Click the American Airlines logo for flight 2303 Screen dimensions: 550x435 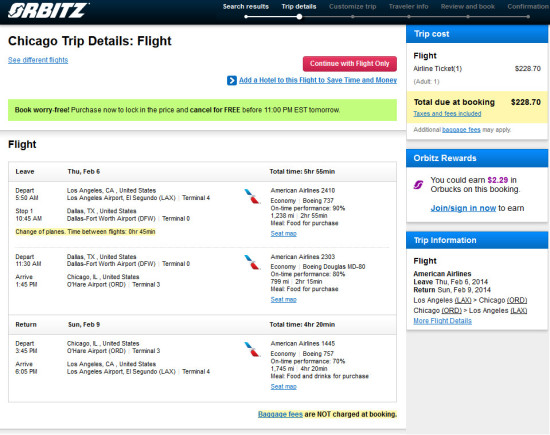(252, 262)
